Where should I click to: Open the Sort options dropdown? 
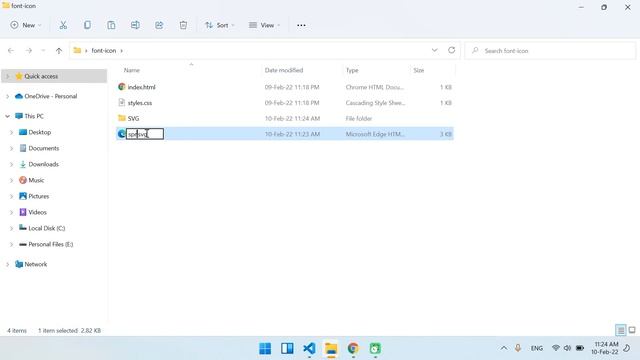pos(220,25)
